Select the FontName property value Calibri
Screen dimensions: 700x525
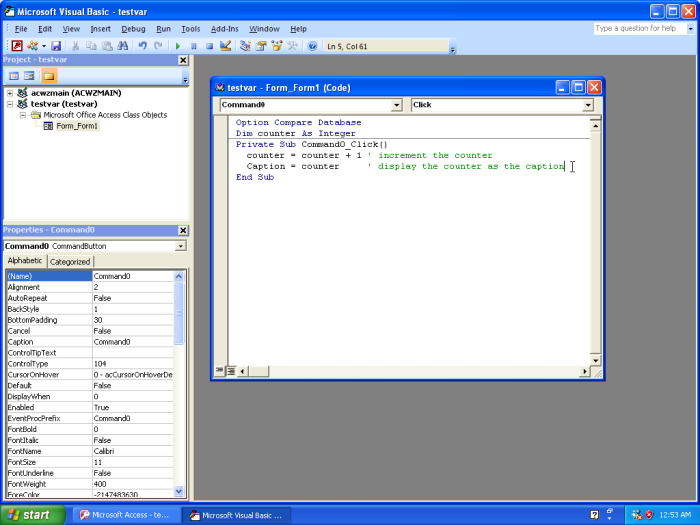133,451
